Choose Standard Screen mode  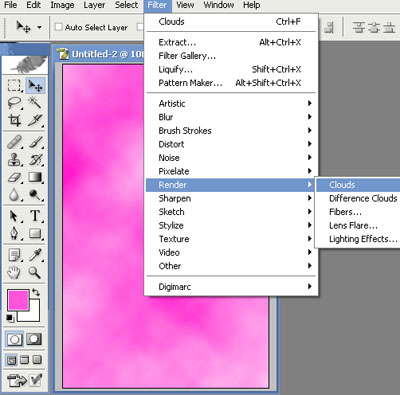click(x=12, y=360)
